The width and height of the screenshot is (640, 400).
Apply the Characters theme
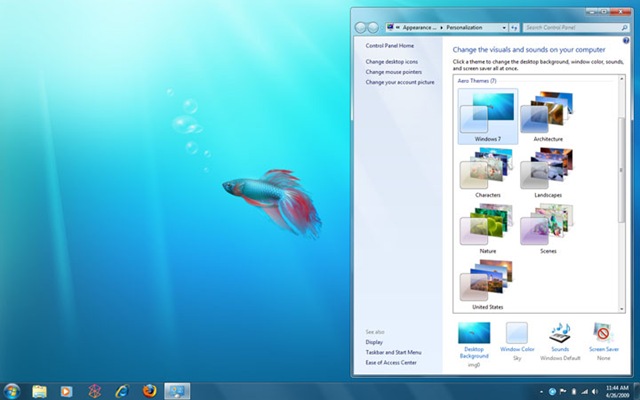pos(488,173)
